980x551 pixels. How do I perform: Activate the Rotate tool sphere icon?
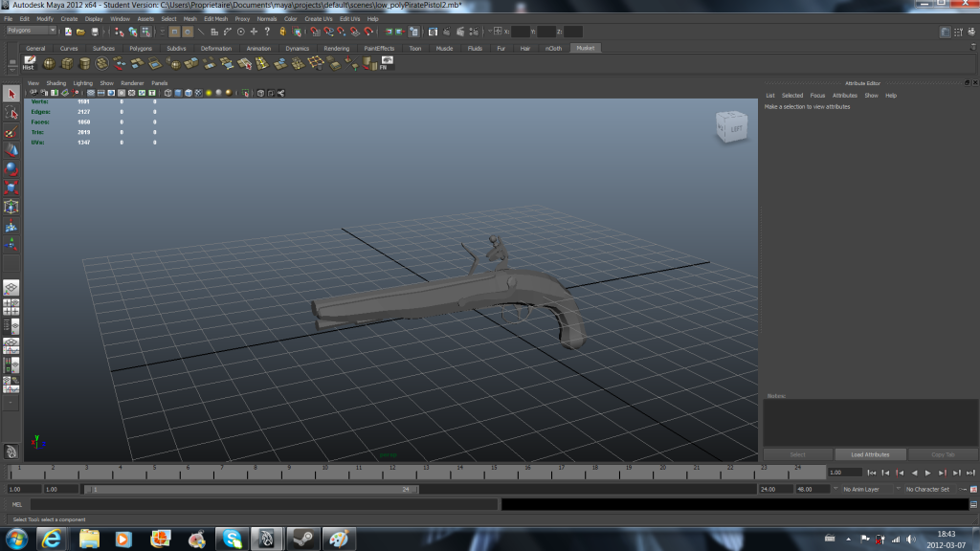click(11, 168)
